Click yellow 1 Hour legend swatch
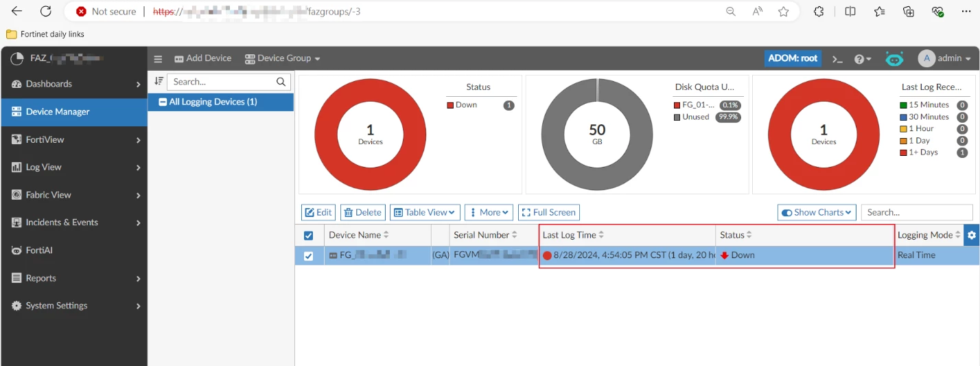This screenshot has width=980, height=366. (x=903, y=128)
